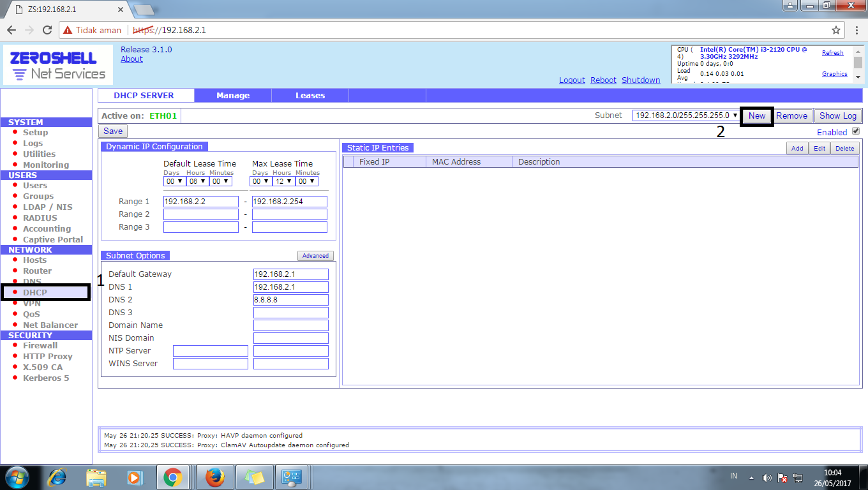Uncheck the Enabled checkbox

pyautogui.click(x=856, y=131)
